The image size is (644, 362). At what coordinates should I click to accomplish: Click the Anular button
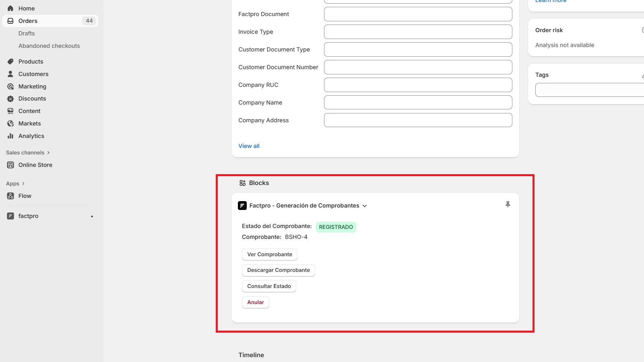pyautogui.click(x=255, y=302)
